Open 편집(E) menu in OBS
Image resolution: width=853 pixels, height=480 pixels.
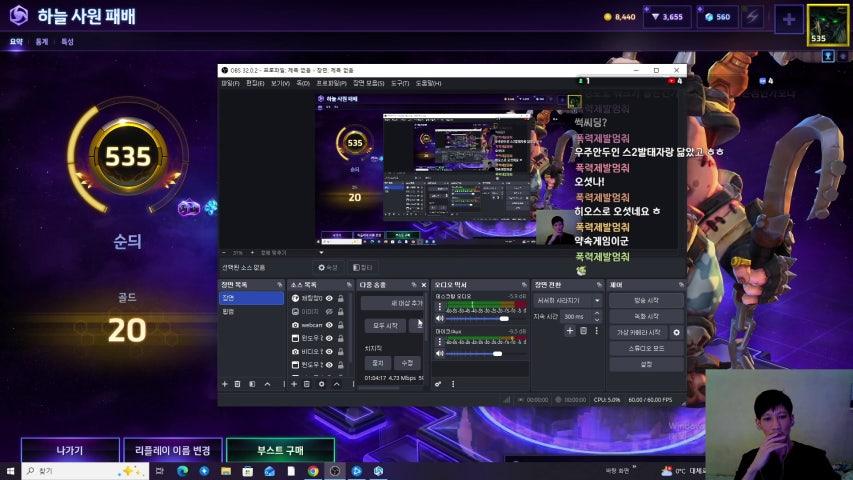(x=255, y=83)
